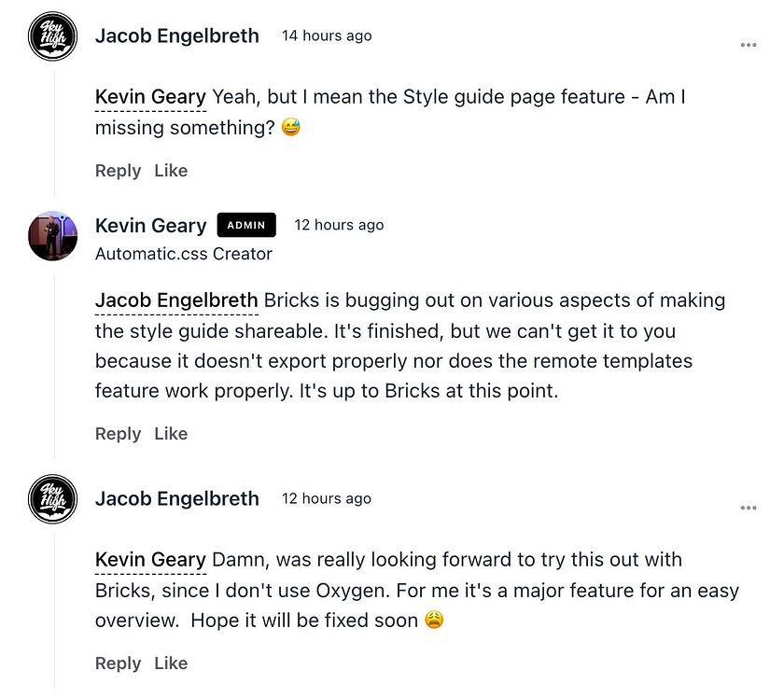Click the '14 hours ago' timestamp
Image resolution: width=784 pixels, height=698 pixels.
[327, 36]
